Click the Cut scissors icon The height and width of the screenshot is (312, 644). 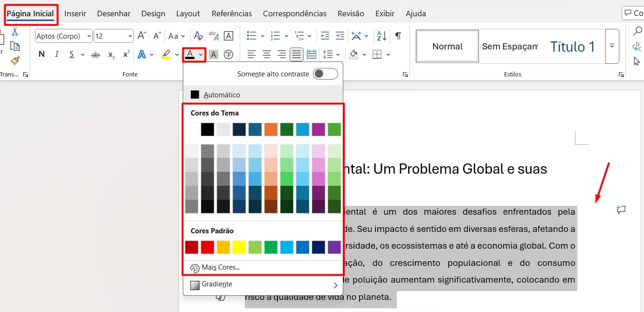click(x=15, y=32)
